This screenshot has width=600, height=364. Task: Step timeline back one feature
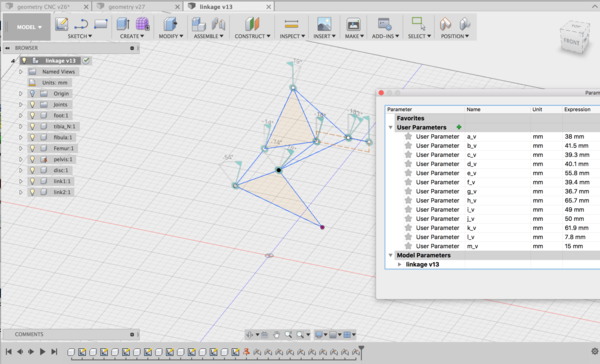click(20, 351)
